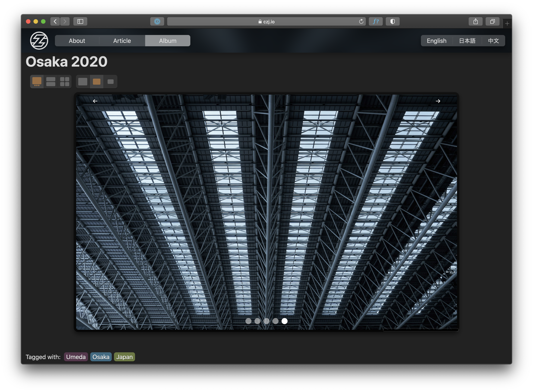Open the Article tab
533x392 pixels.
click(122, 41)
